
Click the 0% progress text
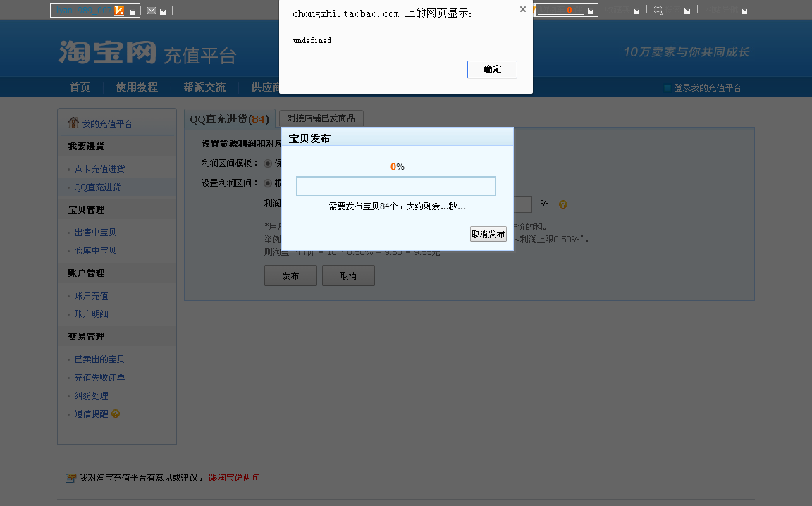398,167
